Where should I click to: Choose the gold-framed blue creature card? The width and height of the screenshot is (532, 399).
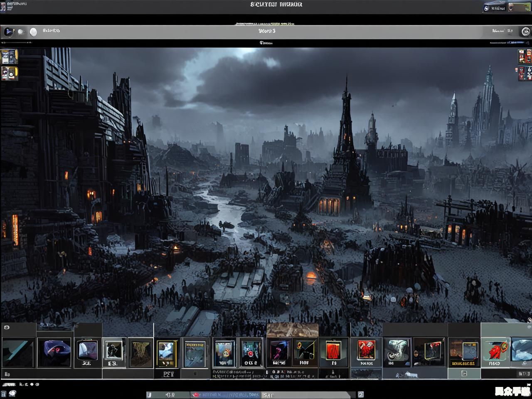pyautogui.click(x=167, y=353)
